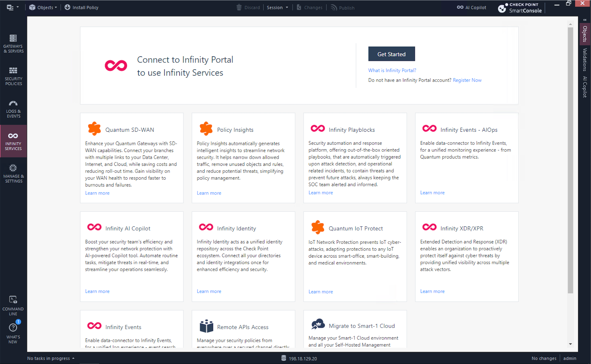Screen dimensions: 591x364
Task: Open Gateways & Servers view
Action: point(13,43)
